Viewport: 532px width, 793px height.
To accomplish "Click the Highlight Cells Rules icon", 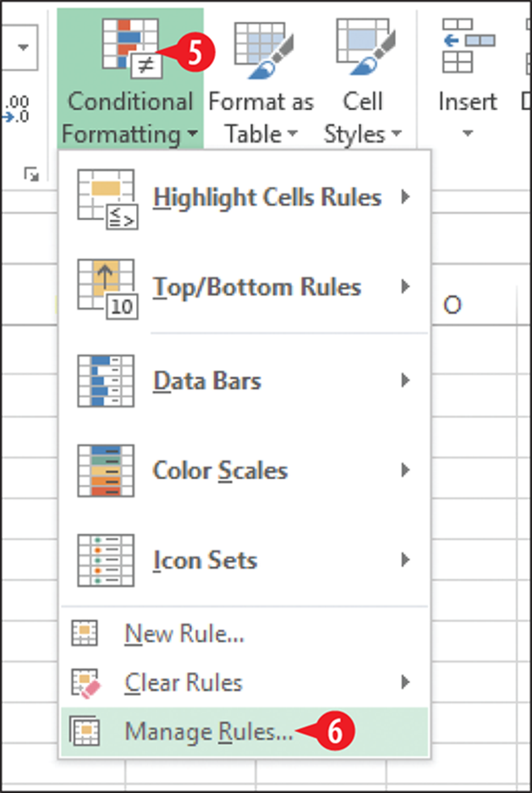I will (x=107, y=199).
